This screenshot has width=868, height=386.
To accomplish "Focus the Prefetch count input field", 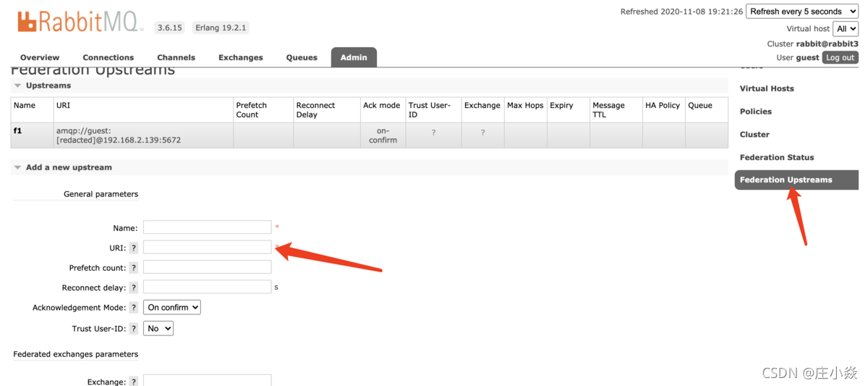I will (207, 267).
